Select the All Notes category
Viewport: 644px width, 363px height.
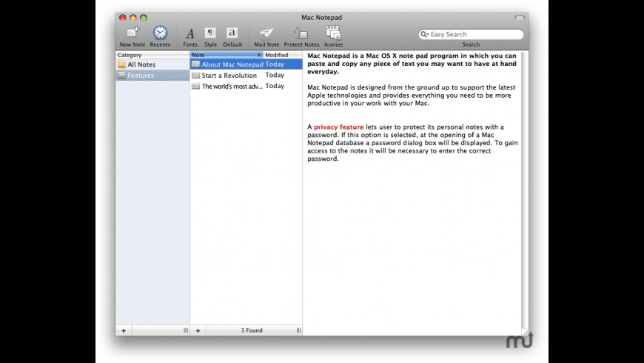click(152, 64)
